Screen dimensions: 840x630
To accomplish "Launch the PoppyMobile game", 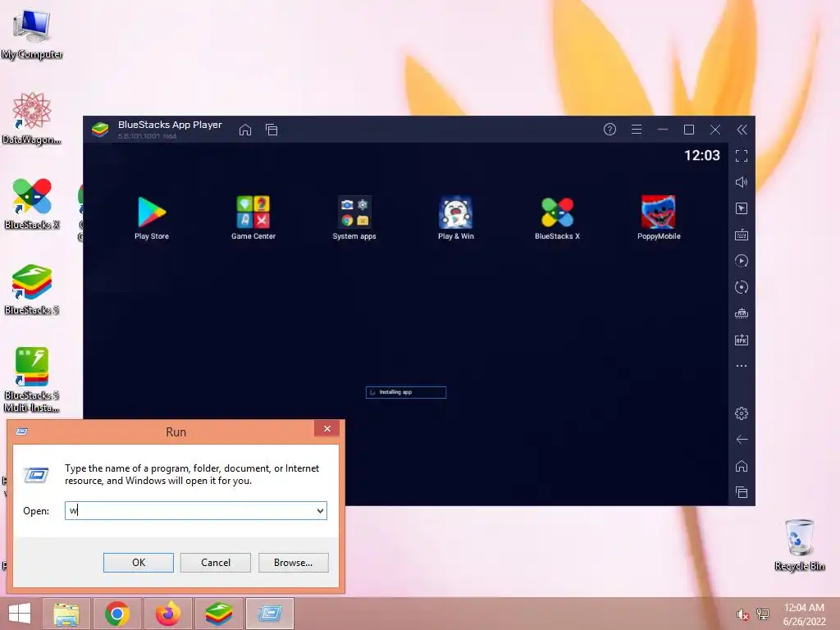I will pyautogui.click(x=659, y=217).
